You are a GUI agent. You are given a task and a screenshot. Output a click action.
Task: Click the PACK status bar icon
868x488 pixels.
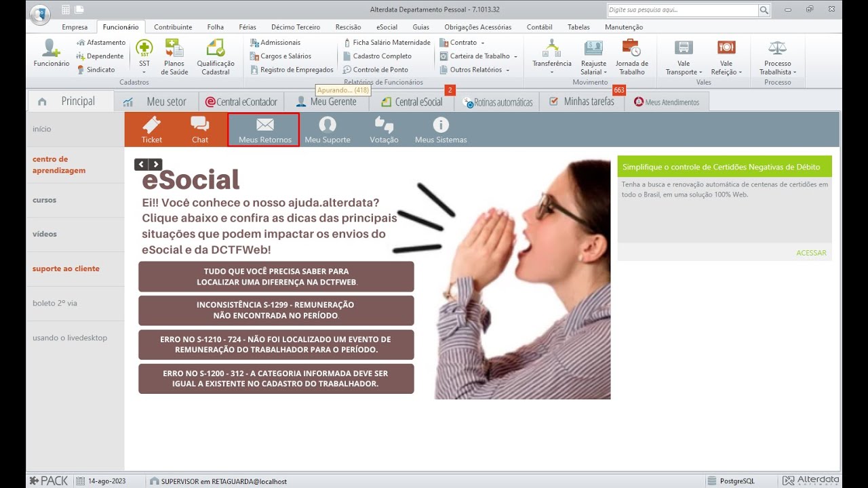(x=48, y=481)
